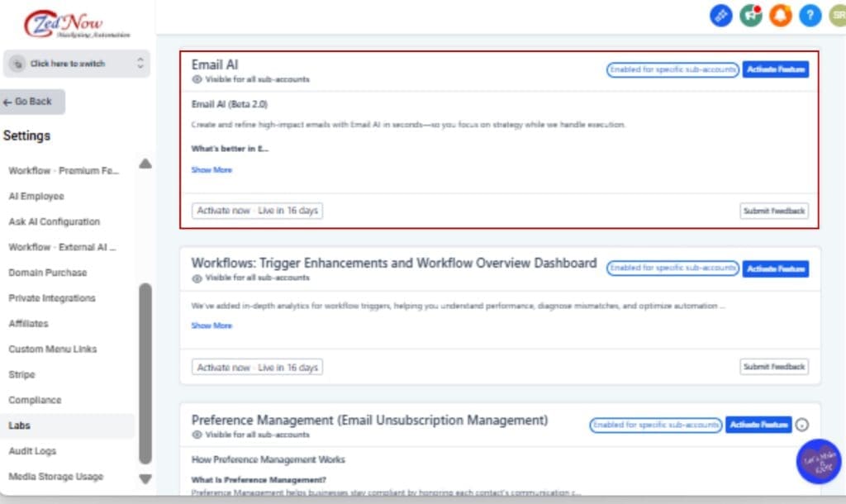Submit Feedback for Email AI
Image resolution: width=846 pixels, height=504 pixels.
pos(773,211)
